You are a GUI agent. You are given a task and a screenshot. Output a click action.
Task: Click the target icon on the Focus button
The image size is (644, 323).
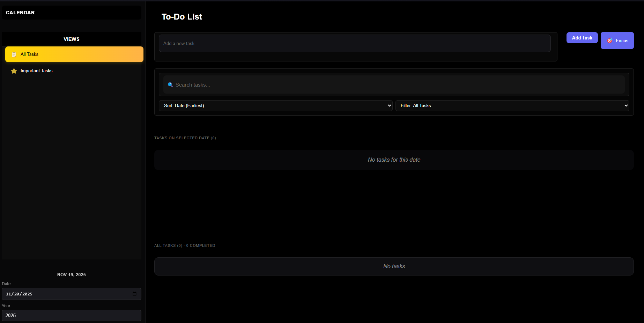610,41
